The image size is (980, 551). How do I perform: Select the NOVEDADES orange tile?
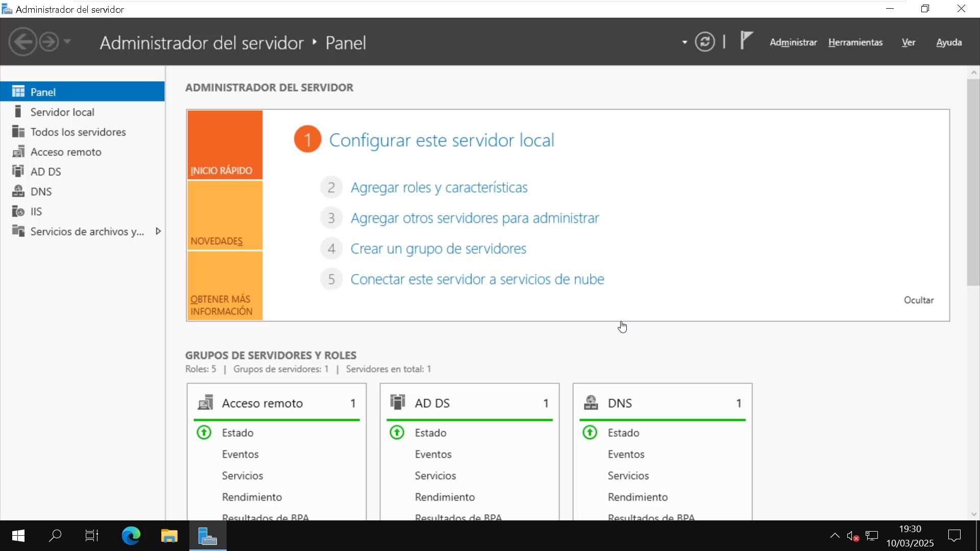click(x=225, y=215)
